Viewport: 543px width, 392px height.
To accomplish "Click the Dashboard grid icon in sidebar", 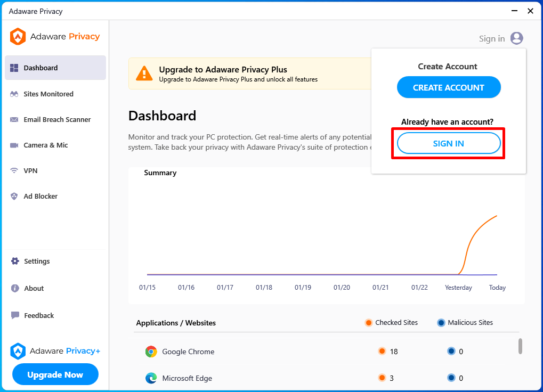I will coord(14,68).
